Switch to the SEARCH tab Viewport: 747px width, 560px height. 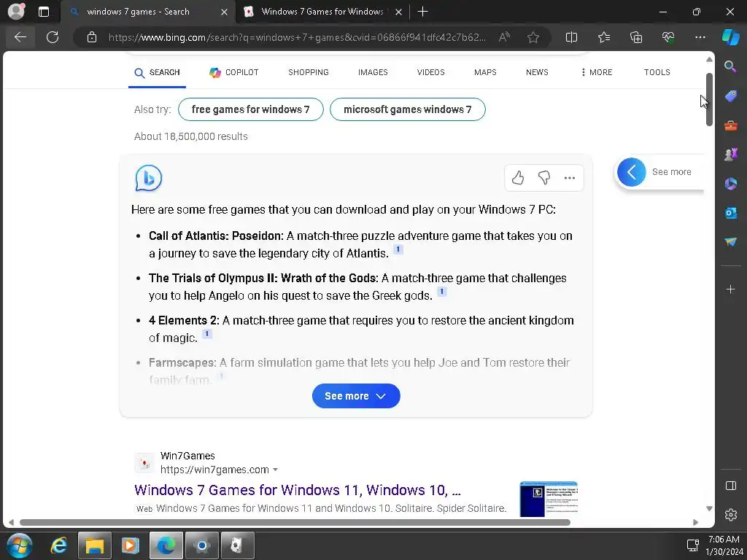tap(158, 72)
